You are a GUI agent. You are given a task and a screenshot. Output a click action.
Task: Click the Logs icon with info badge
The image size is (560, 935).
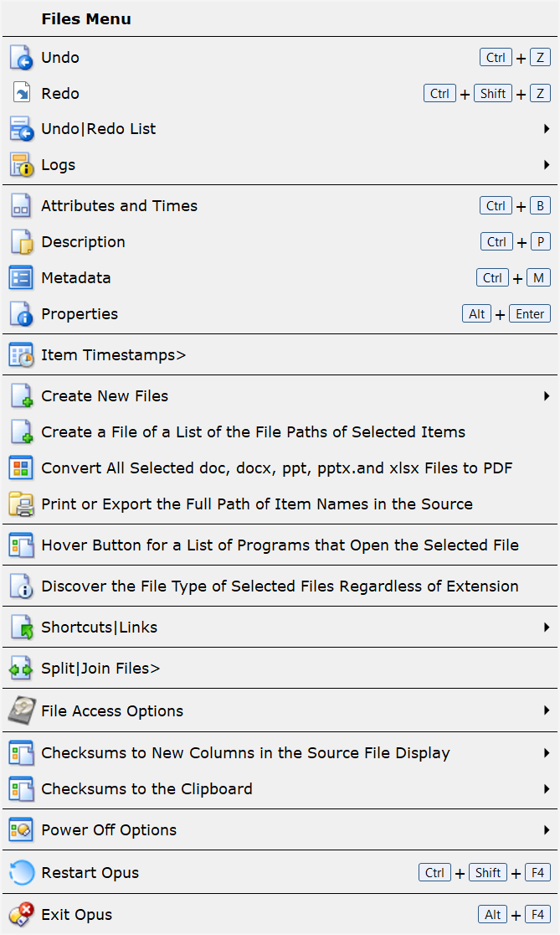(21, 165)
